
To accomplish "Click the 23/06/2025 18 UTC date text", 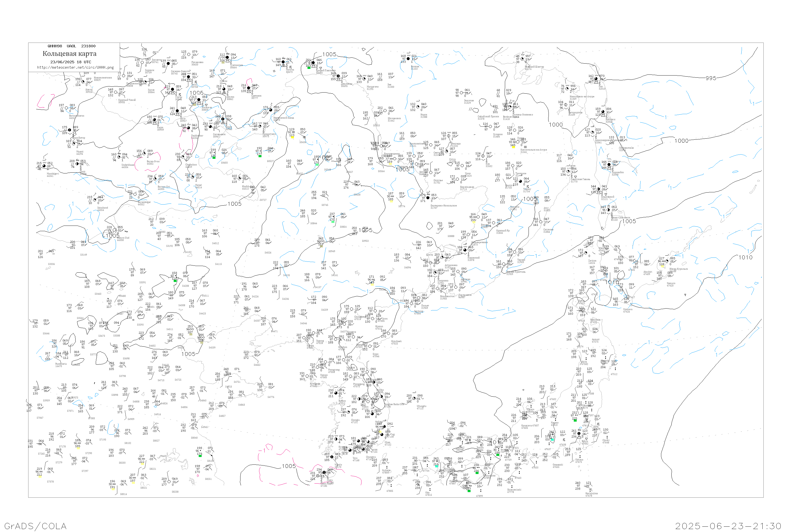I will click(70, 62).
